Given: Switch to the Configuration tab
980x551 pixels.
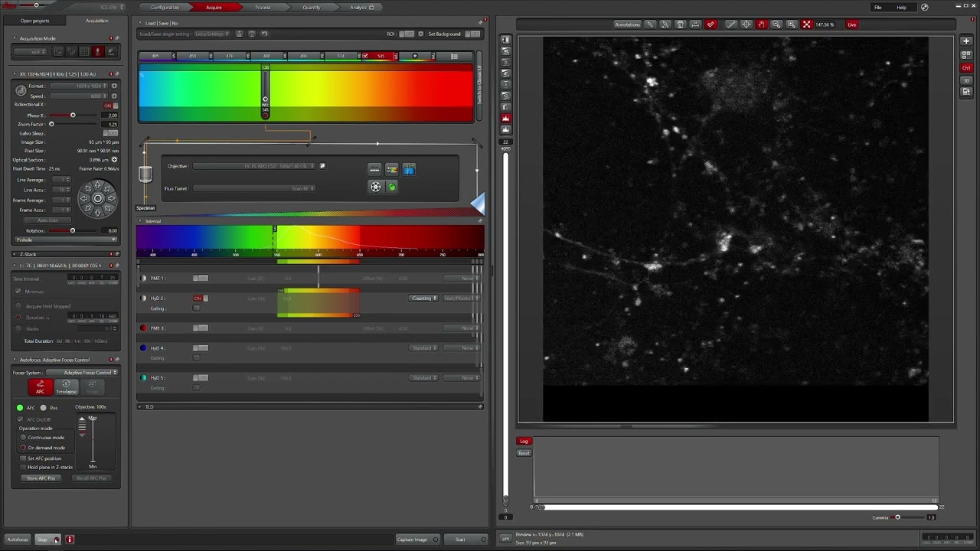Looking at the screenshot, I should (165, 8).
